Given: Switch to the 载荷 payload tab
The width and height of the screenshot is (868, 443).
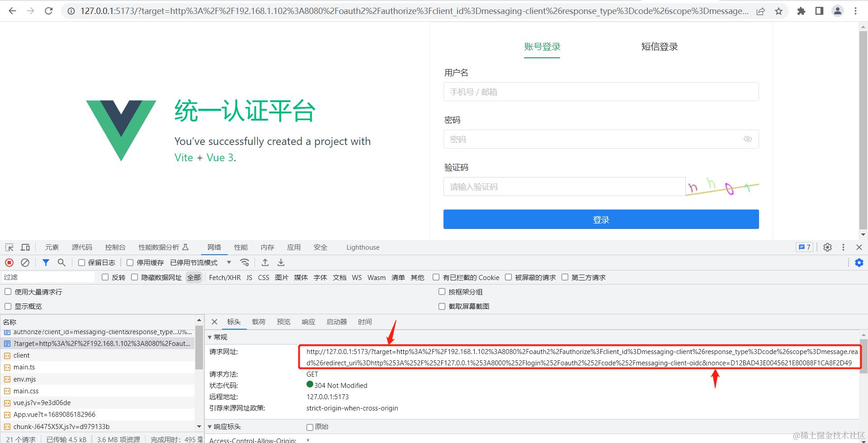Looking at the screenshot, I should pyautogui.click(x=258, y=322).
